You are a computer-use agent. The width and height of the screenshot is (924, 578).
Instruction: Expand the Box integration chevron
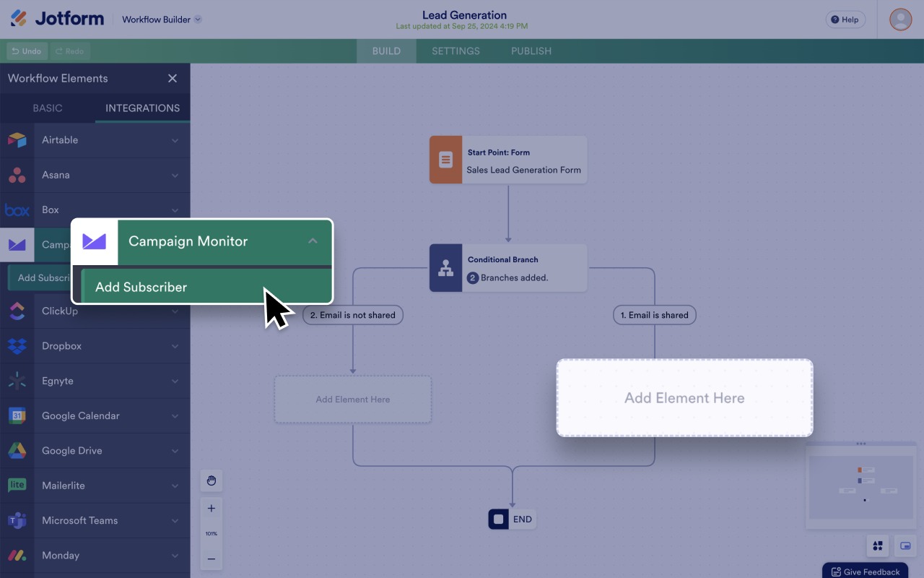(175, 210)
